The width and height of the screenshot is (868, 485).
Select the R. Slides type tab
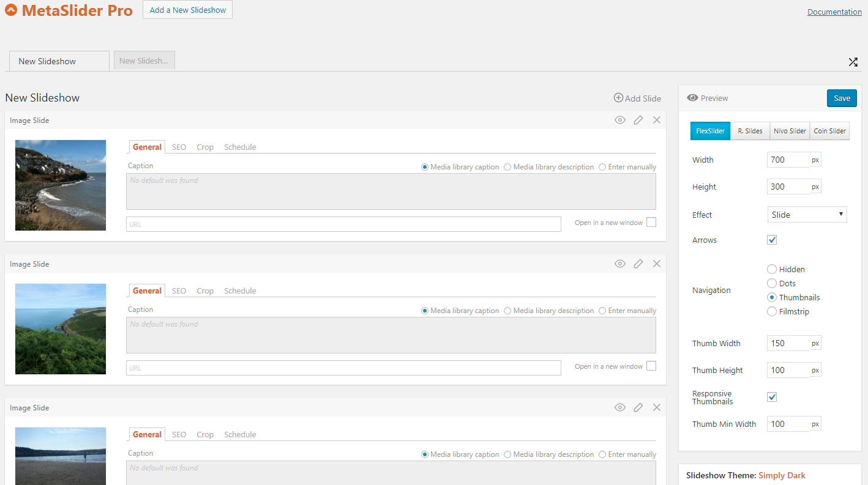(750, 131)
